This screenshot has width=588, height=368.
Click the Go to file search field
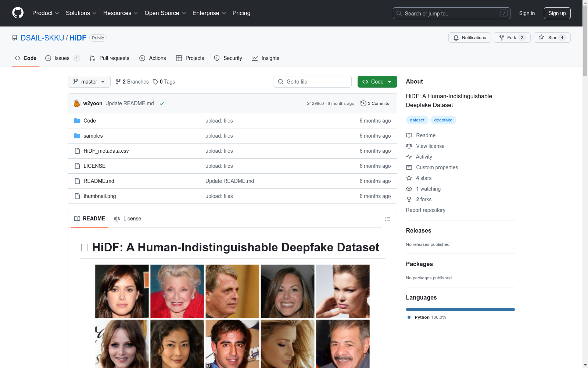coord(312,82)
